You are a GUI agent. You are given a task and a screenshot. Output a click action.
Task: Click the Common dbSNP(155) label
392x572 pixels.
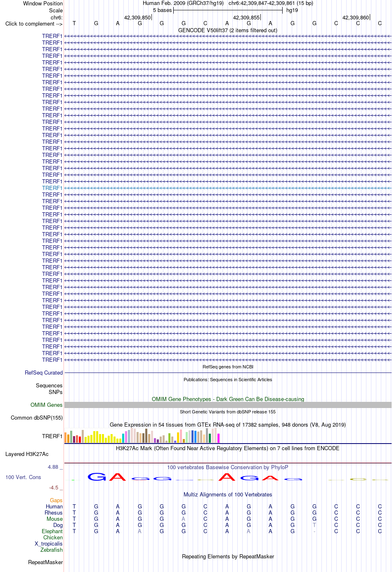pos(37,418)
